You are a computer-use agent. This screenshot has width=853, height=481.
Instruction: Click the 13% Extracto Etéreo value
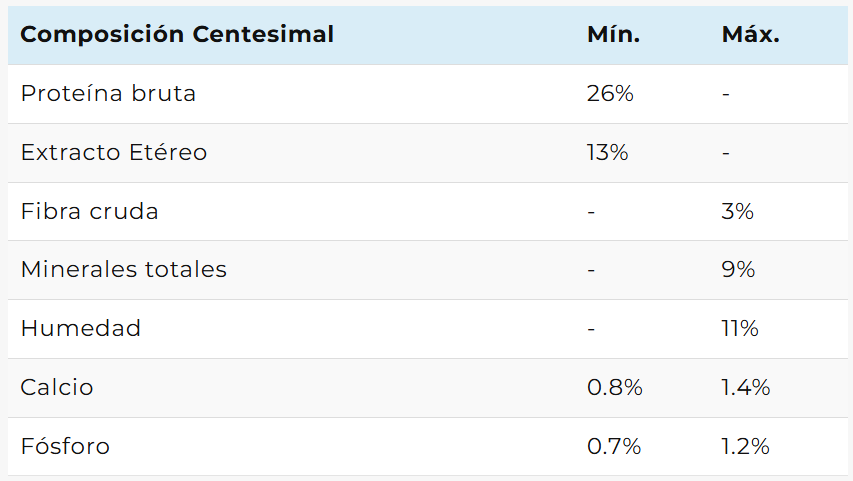point(607,153)
